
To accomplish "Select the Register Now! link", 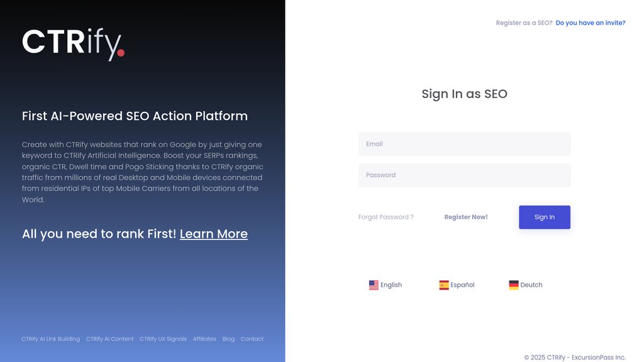I will 466,217.
